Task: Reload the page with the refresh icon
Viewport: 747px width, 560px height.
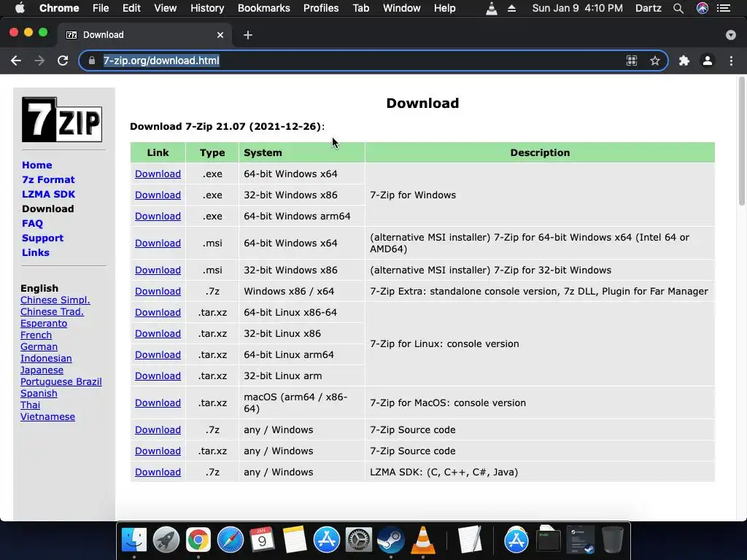Action: coord(63,61)
